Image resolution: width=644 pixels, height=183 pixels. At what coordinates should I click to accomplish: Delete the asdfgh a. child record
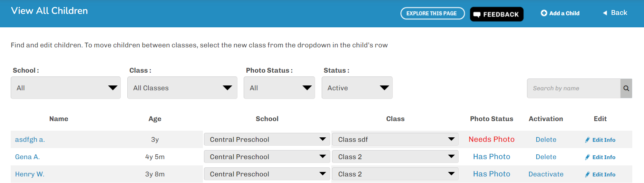546,139
